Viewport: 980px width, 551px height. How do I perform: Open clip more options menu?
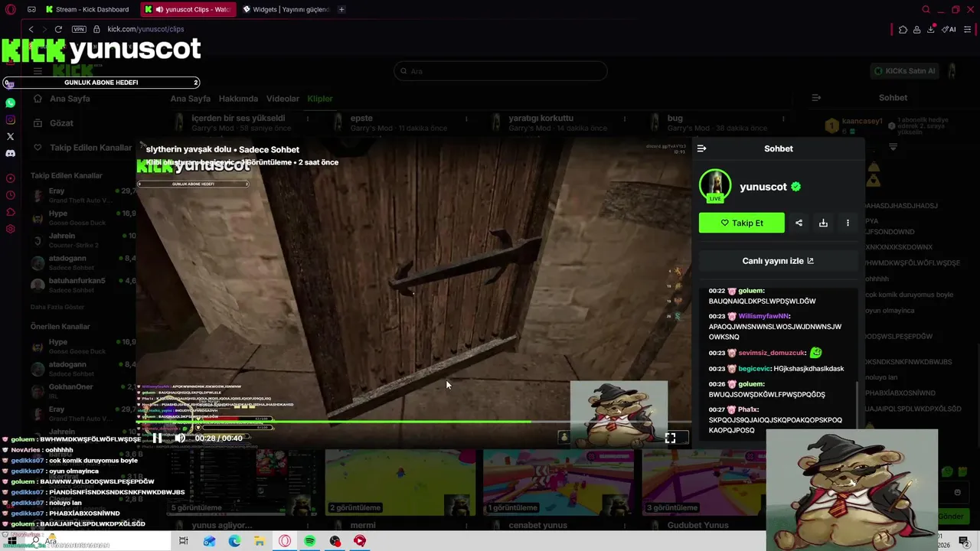[x=848, y=223]
